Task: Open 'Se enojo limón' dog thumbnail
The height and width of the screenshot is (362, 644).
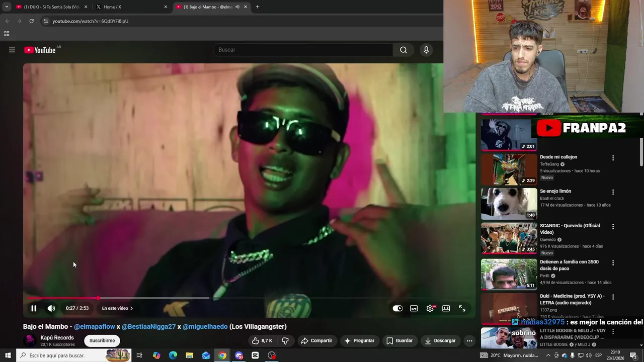Action: tap(509, 204)
